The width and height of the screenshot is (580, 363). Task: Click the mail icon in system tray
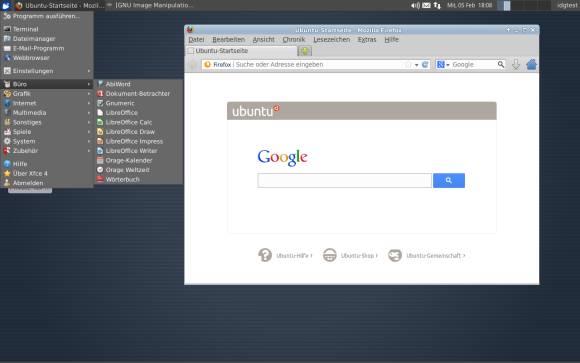426,5
